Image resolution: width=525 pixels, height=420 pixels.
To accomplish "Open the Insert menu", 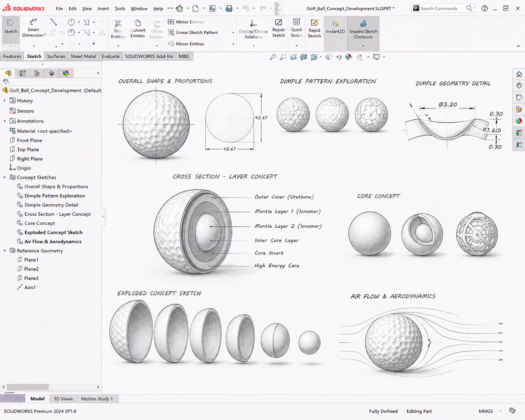I will [103, 9].
